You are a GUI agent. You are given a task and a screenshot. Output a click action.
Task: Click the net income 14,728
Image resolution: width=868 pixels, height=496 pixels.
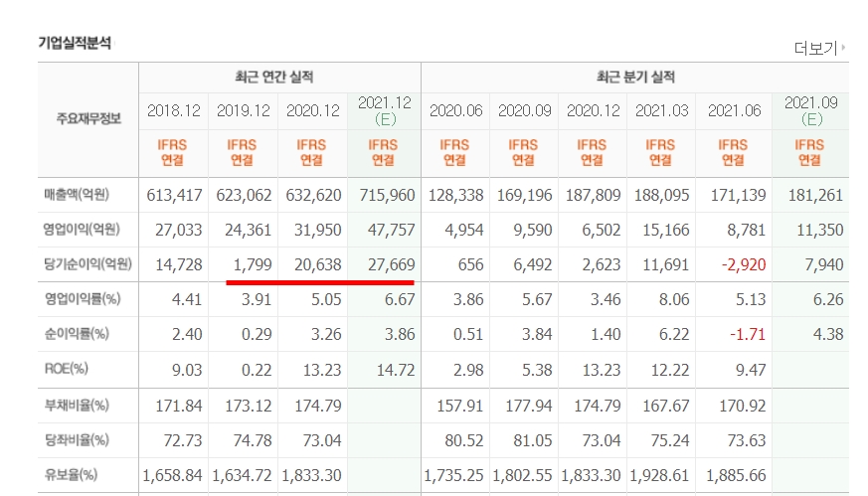(x=178, y=265)
